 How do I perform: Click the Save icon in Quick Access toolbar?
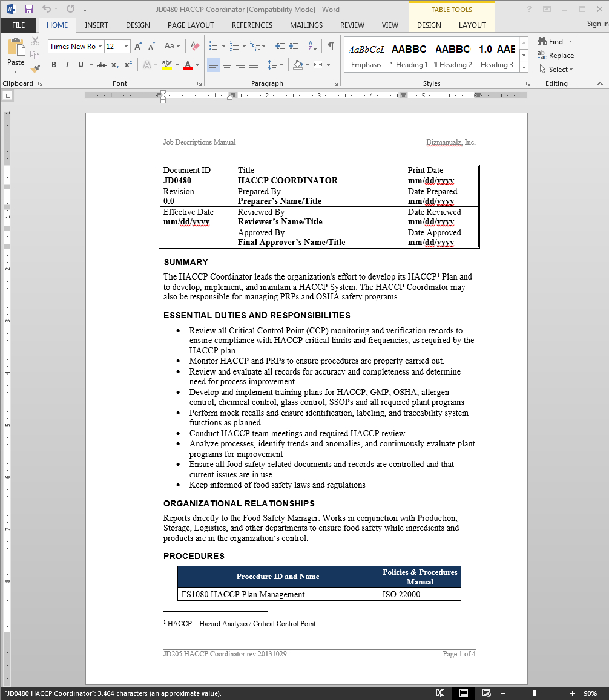[29, 9]
